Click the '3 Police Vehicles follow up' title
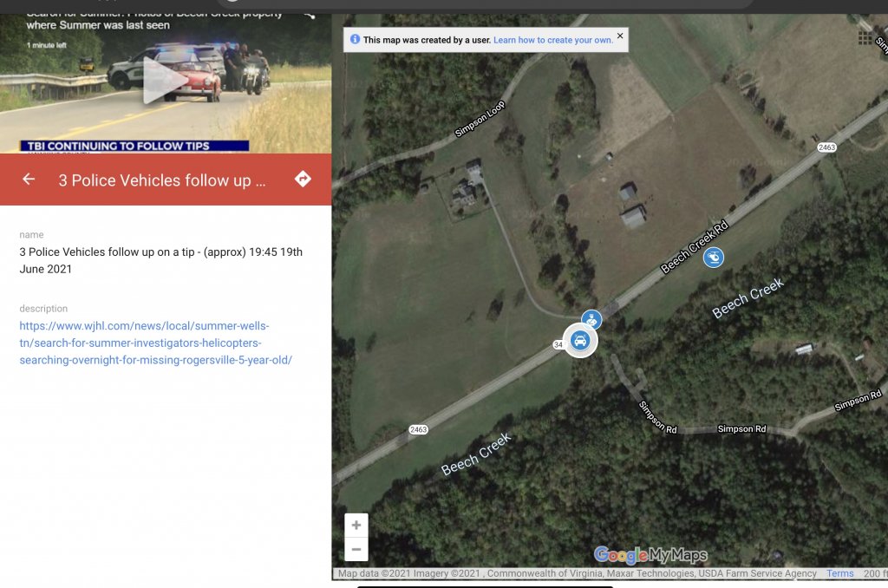Viewport: 888px width, 588px height. click(x=162, y=180)
